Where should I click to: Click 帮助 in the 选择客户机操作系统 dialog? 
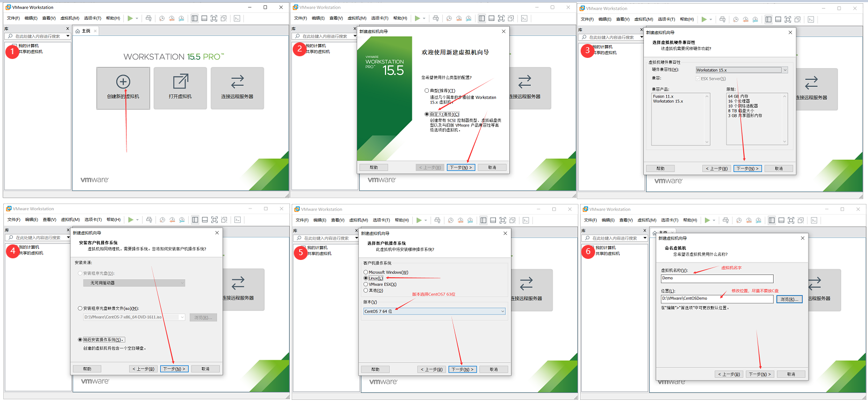[375, 370]
